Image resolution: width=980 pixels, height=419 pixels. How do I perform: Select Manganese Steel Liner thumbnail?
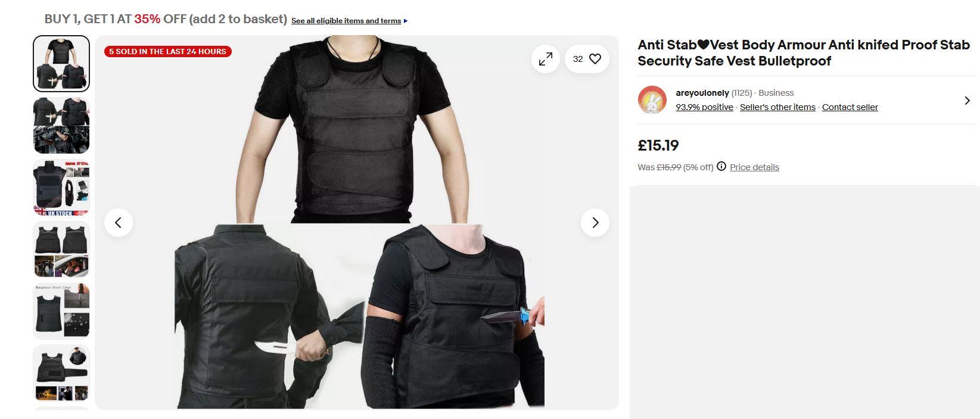pos(61,311)
